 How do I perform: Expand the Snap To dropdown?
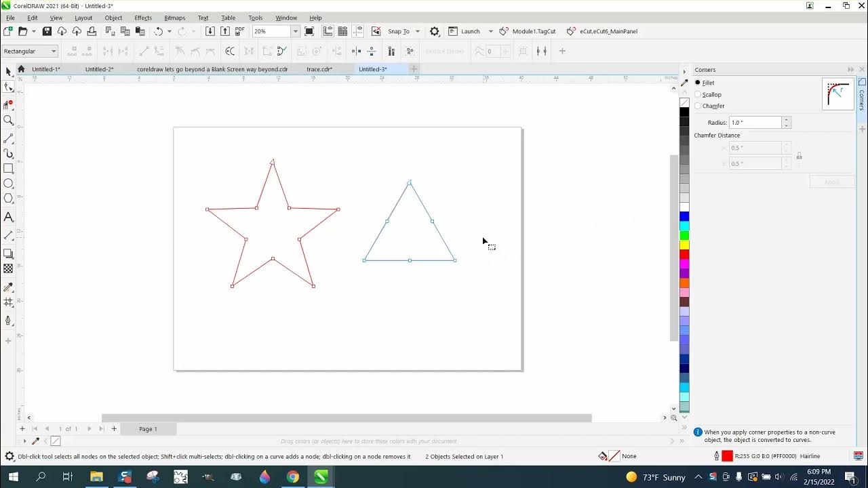click(418, 31)
